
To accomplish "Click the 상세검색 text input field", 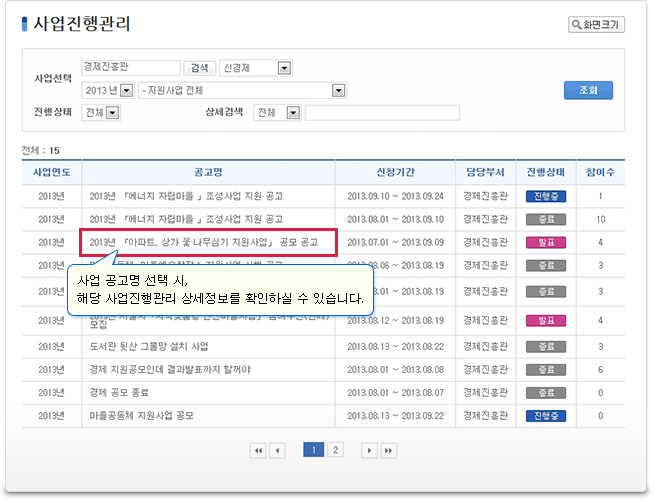I will (382, 113).
